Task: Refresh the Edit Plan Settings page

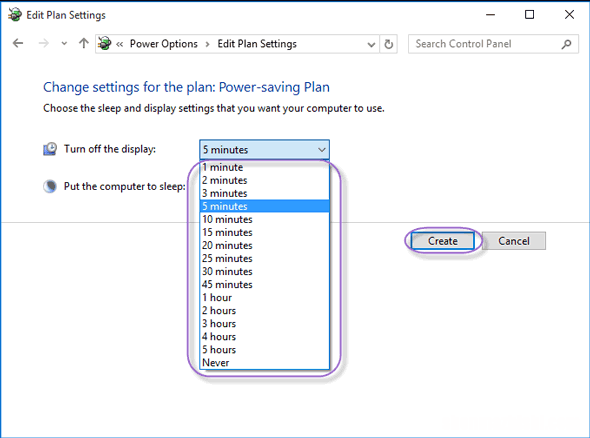Action: [389, 44]
